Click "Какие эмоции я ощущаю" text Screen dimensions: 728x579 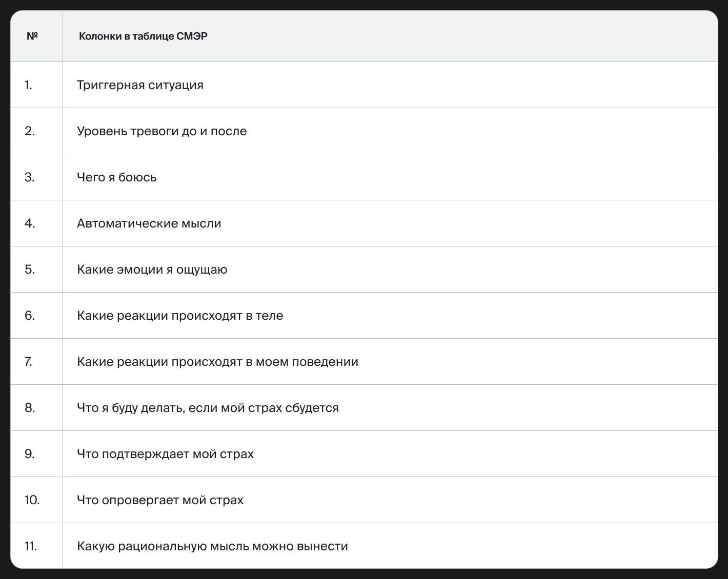[152, 270]
